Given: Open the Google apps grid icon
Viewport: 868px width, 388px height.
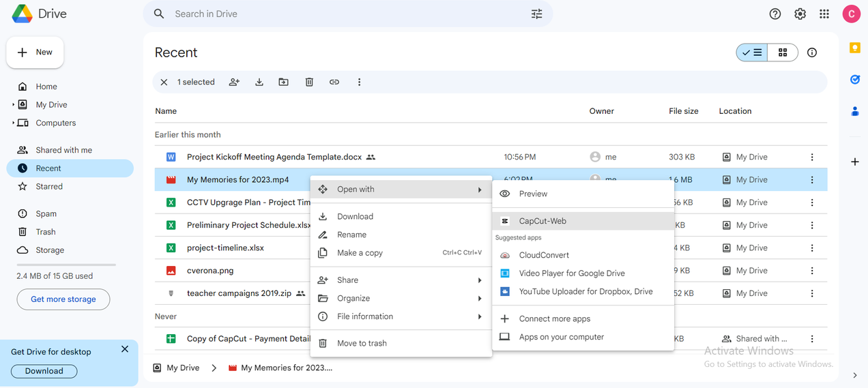Looking at the screenshot, I should pyautogui.click(x=824, y=14).
